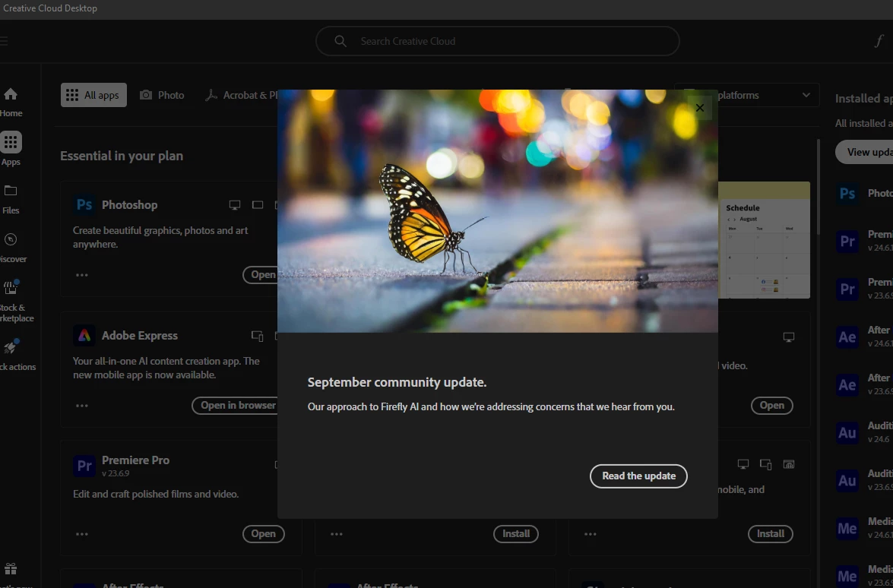Click Audition Au v23.6 installed icon

click(847, 480)
